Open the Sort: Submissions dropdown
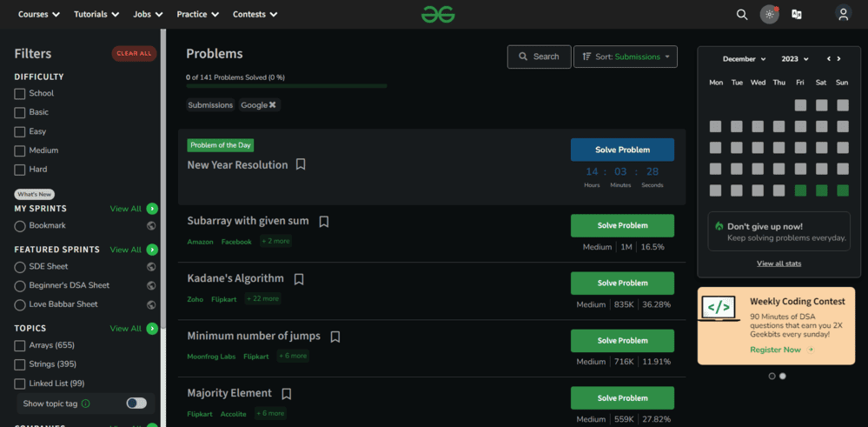The width and height of the screenshot is (868, 427). (x=626, y=57)
